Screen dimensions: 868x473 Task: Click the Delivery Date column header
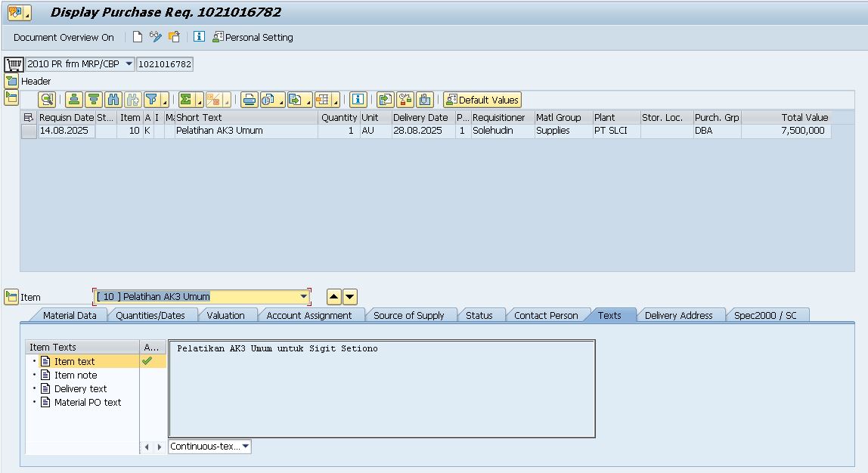(423, 117)
